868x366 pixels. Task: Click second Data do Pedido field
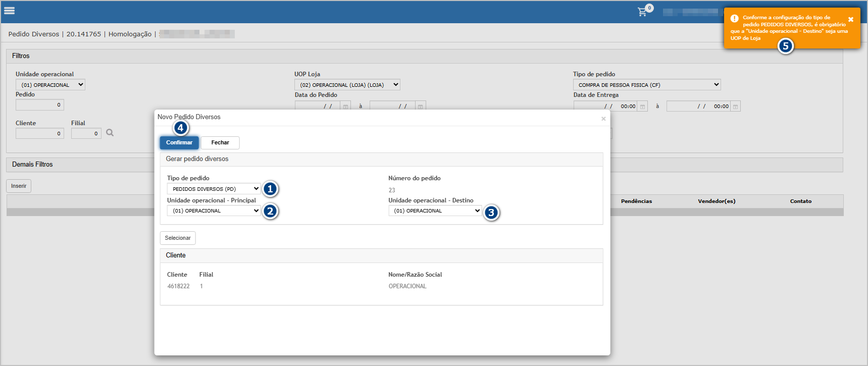click(392, 107)
